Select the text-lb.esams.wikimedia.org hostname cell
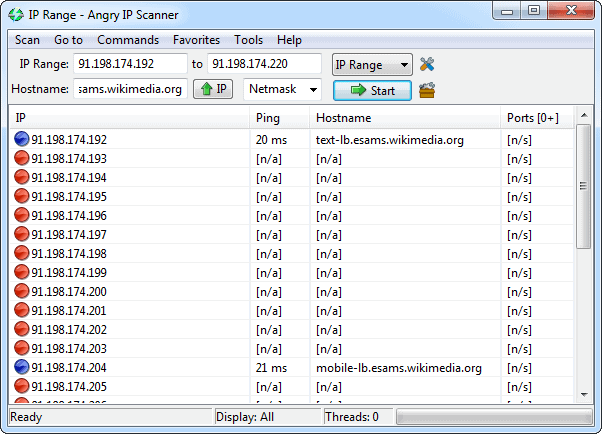The height and width of the screenshot is (434, 602). (390, 140)
